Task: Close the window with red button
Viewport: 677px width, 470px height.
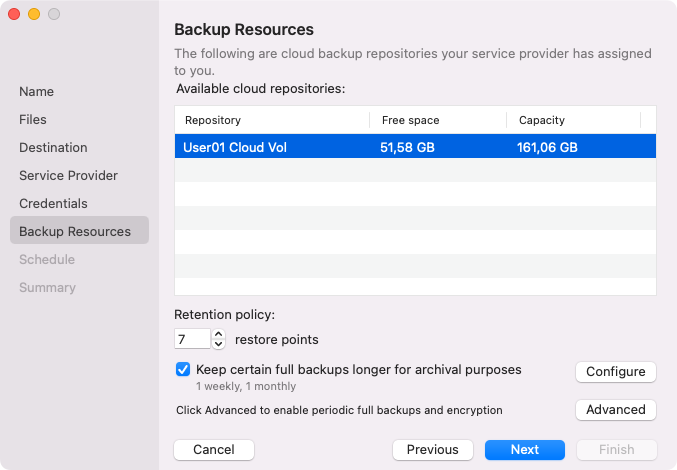Action: [14, 14]
